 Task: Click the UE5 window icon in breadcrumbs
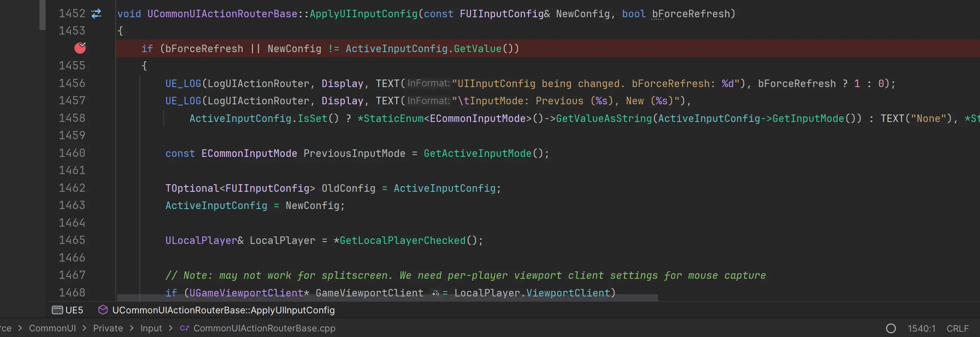click(x=57, y=310)
